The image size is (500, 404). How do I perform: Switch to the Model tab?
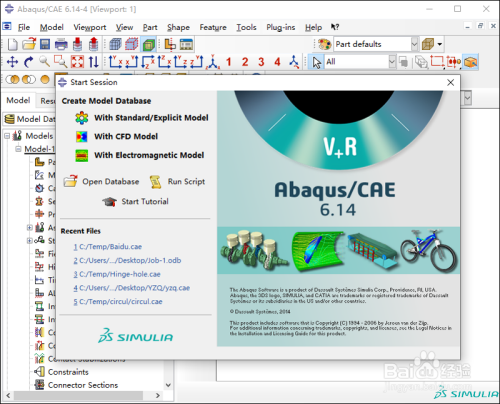(x=18, y=100)
